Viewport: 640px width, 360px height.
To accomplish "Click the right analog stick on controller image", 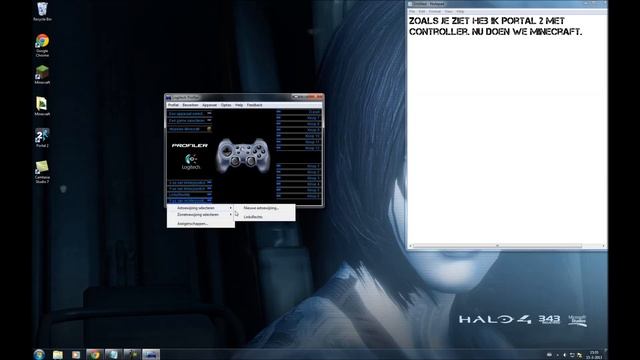I will [250, 160].
